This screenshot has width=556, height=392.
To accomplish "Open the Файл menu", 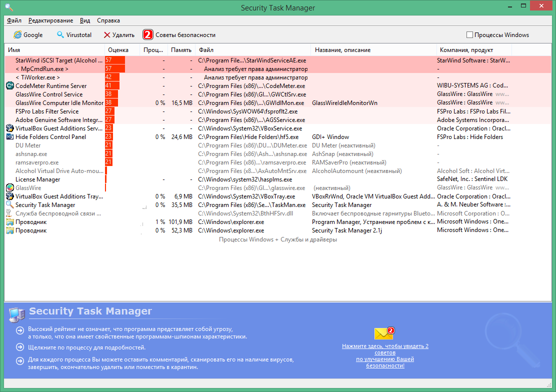I will point(13,20).
